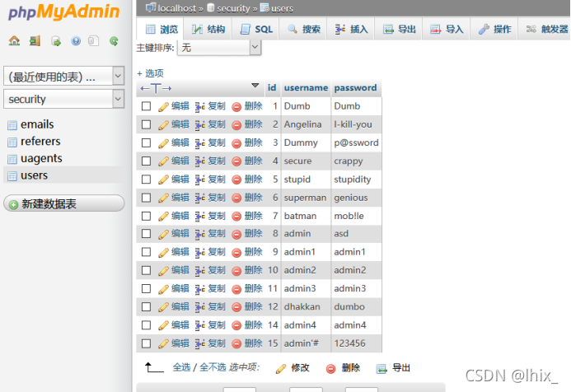Click the red delete icon for Dummy row
Image resolution: width=571 pixels, height=392 pixels.
point(236,143)
